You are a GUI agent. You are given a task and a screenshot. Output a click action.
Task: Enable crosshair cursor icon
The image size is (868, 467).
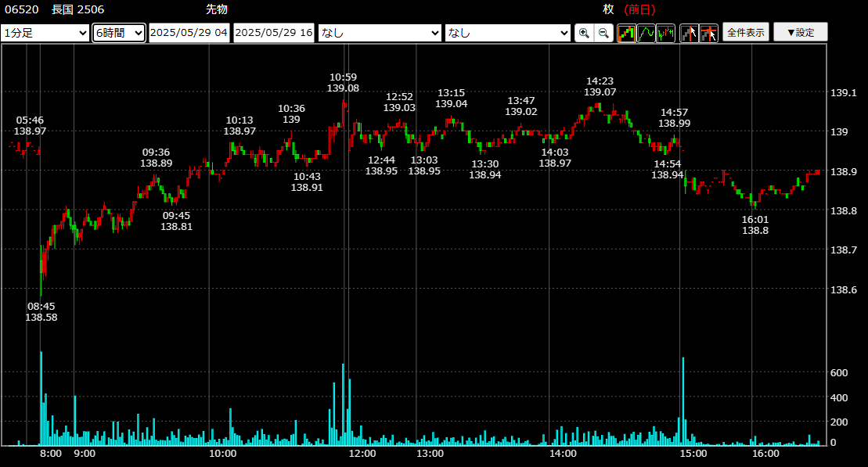coord(708,33)
